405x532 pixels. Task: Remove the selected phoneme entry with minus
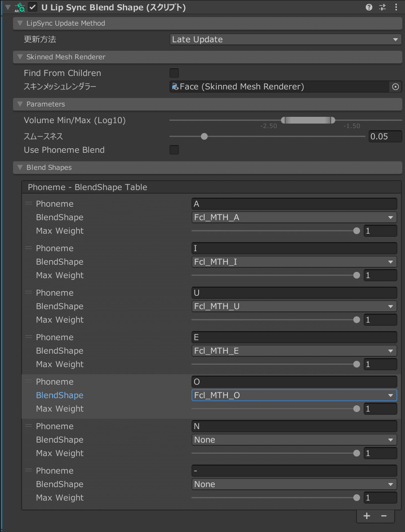(384, 516)
